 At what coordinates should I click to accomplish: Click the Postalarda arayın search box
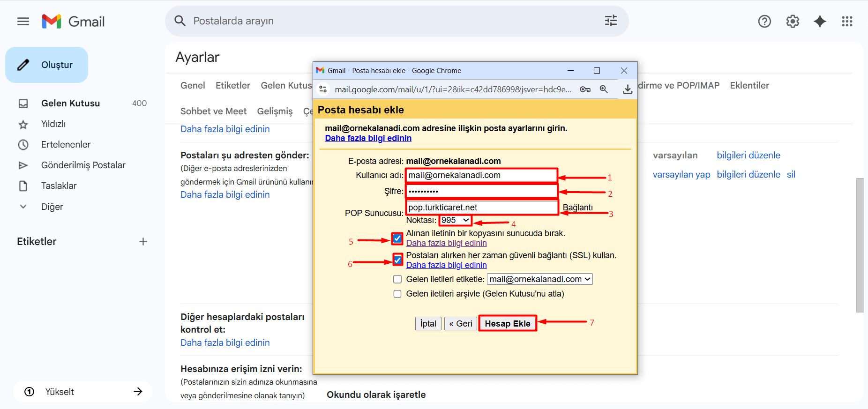click(397, 21)
